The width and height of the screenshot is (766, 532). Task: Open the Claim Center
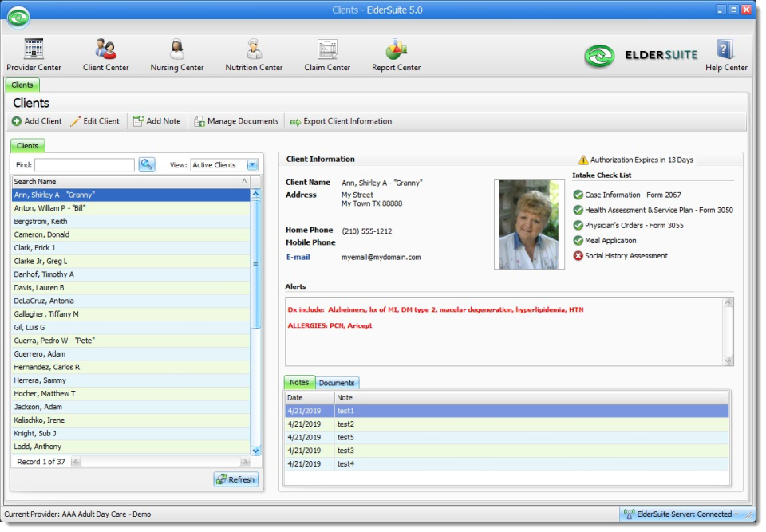pos(326,53)
